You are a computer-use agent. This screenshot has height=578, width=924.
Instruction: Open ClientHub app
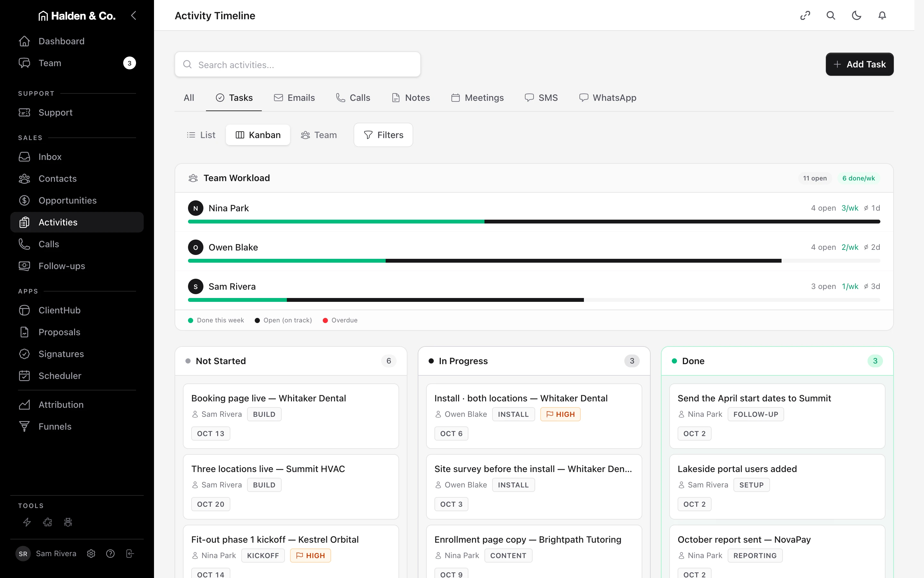pos(77,311)
